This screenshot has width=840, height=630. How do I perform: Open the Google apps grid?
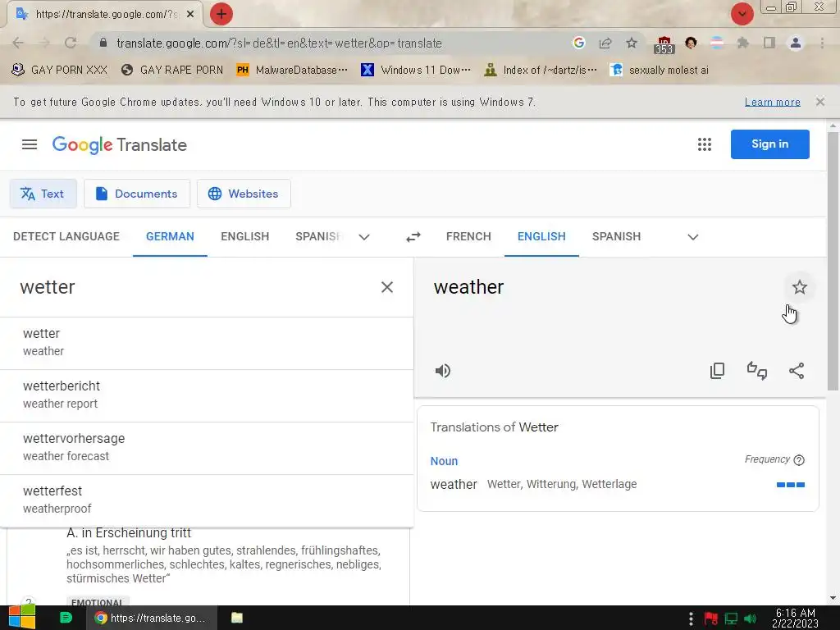coord(705,144)
